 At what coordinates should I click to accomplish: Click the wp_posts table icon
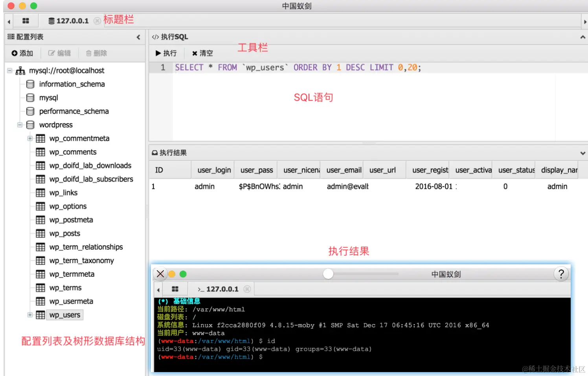tap(40, 234)
